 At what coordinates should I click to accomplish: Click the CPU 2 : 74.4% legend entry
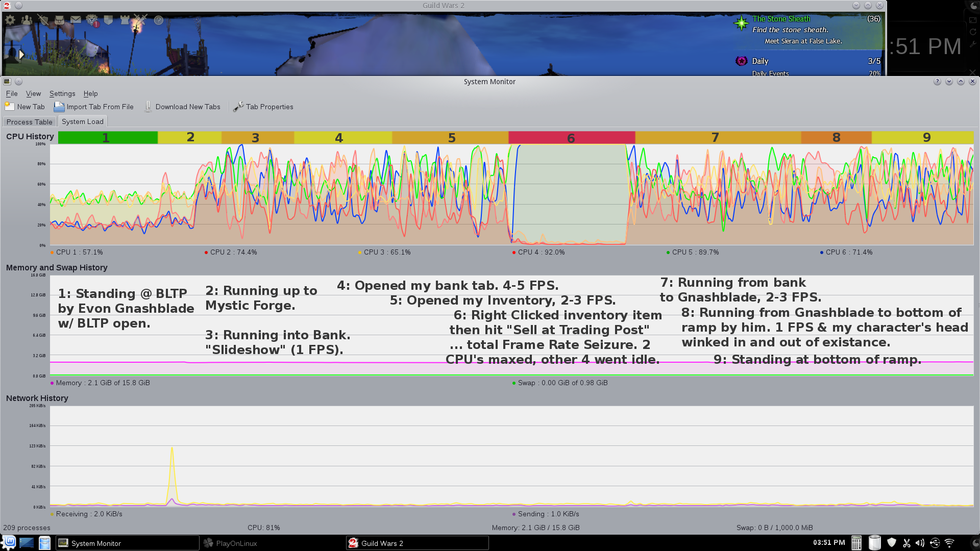coord(231,253)
